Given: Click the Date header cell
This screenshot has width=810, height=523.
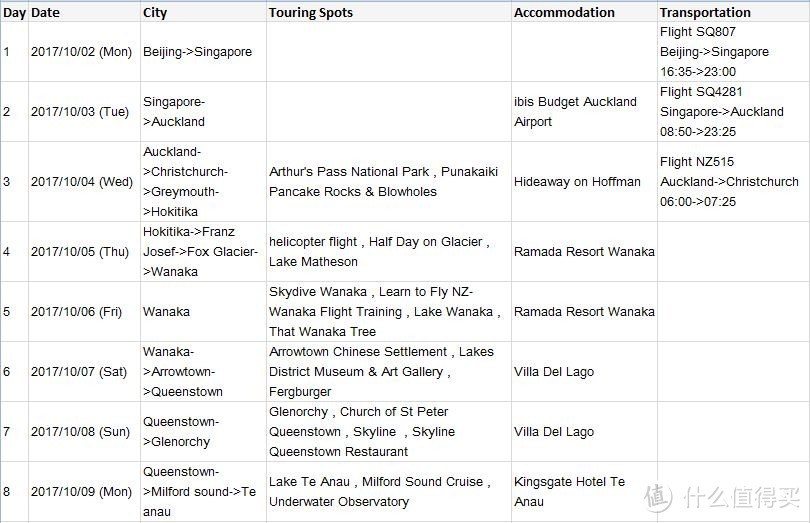Looking at the screenshot, I should [84, 12].
